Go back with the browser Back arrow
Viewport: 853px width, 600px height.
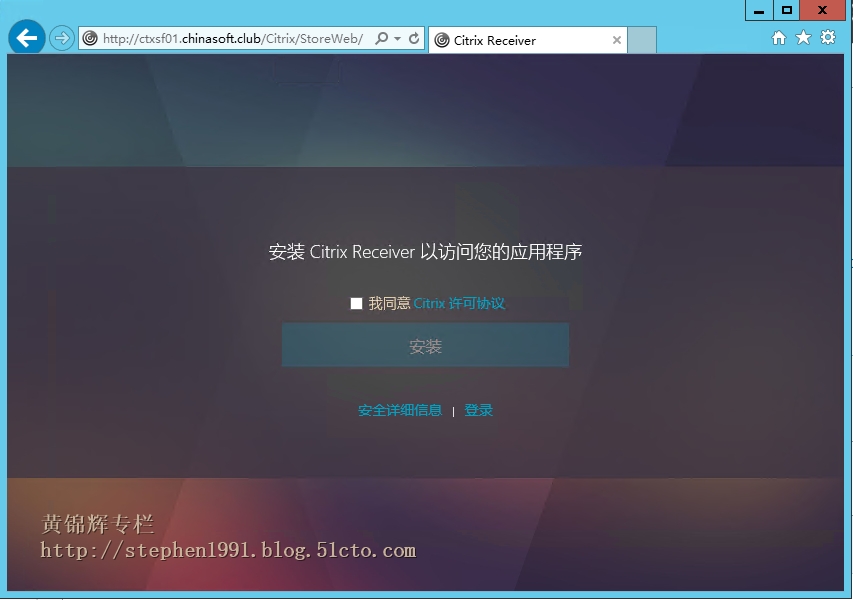point(27,38)
